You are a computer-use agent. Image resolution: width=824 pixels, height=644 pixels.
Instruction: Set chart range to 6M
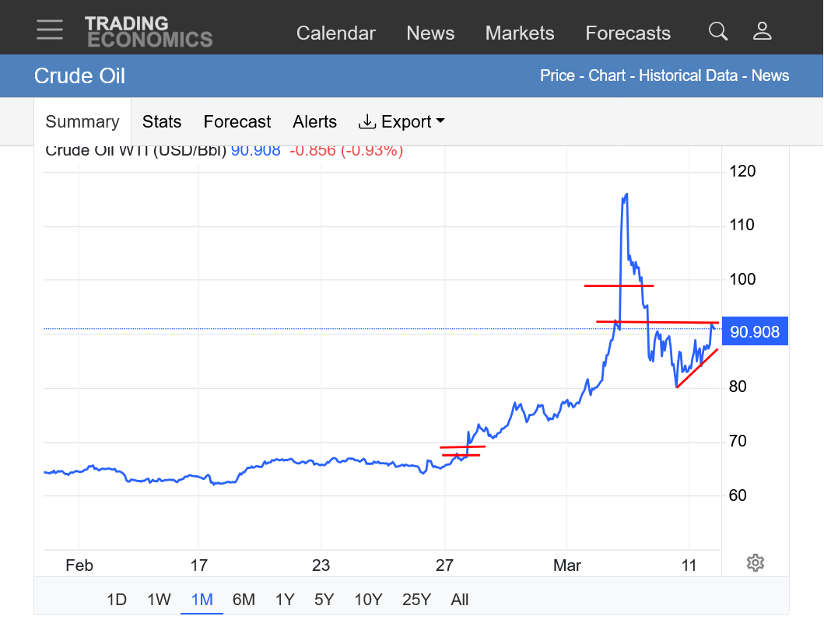(244, 600)
